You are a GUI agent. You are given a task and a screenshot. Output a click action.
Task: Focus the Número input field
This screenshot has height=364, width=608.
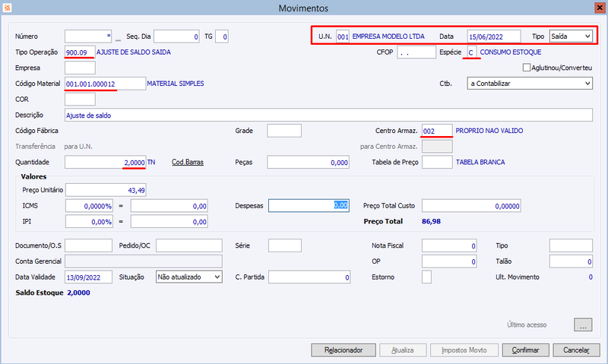pyautogui.click(x=88, y=36)
